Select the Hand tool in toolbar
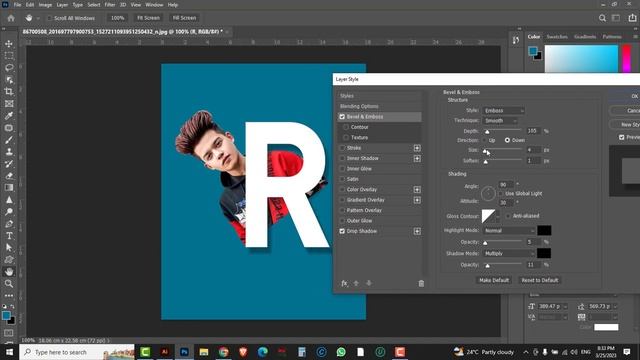Image resolution: width=640 pixels, height=360 pixels. (9, 271)
